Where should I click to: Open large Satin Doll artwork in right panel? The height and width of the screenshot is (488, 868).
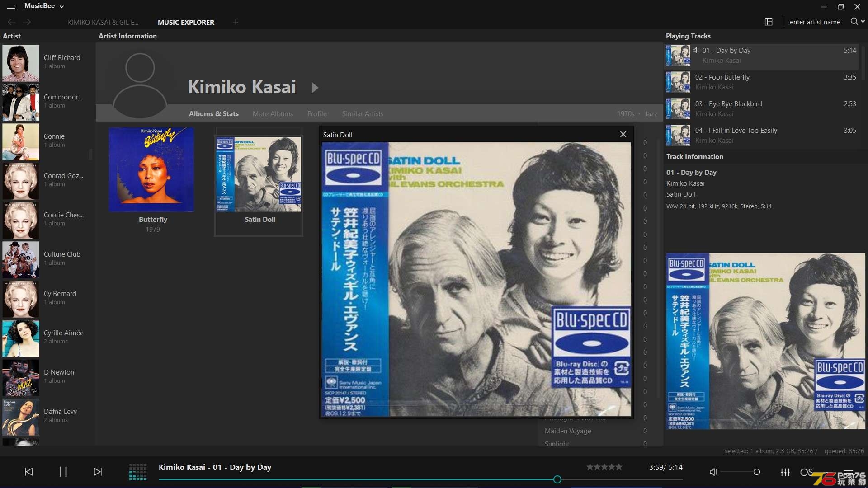pos(766,341)
